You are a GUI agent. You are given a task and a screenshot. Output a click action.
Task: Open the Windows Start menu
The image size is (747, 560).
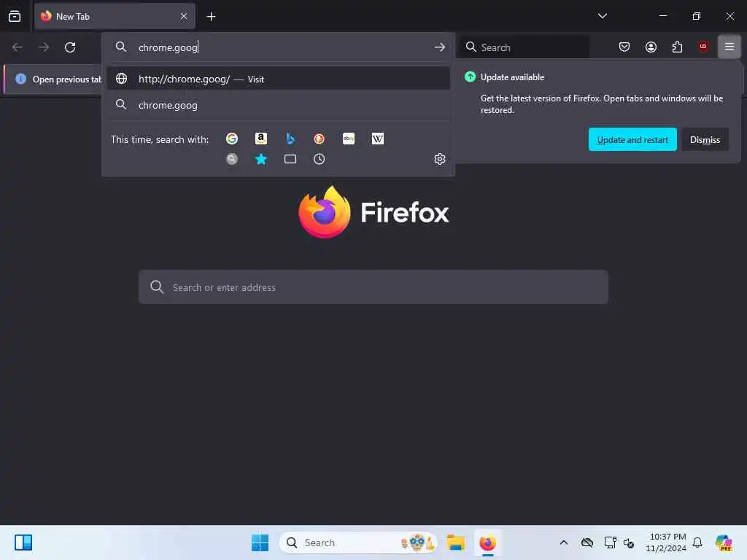260,542
